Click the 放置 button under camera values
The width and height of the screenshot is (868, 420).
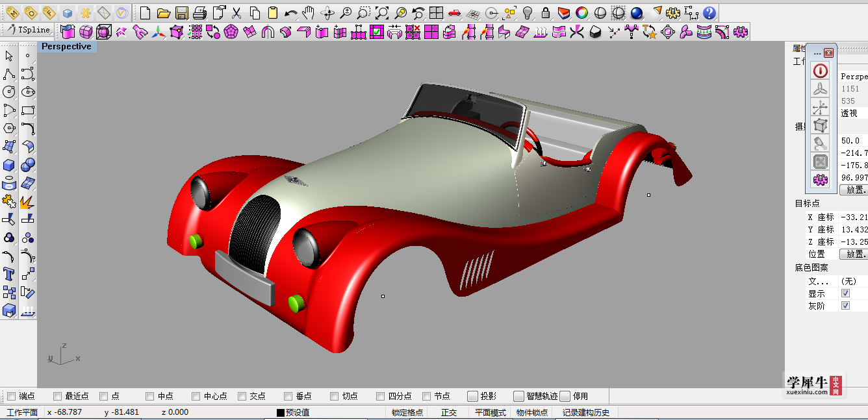[x=854, y=190]
